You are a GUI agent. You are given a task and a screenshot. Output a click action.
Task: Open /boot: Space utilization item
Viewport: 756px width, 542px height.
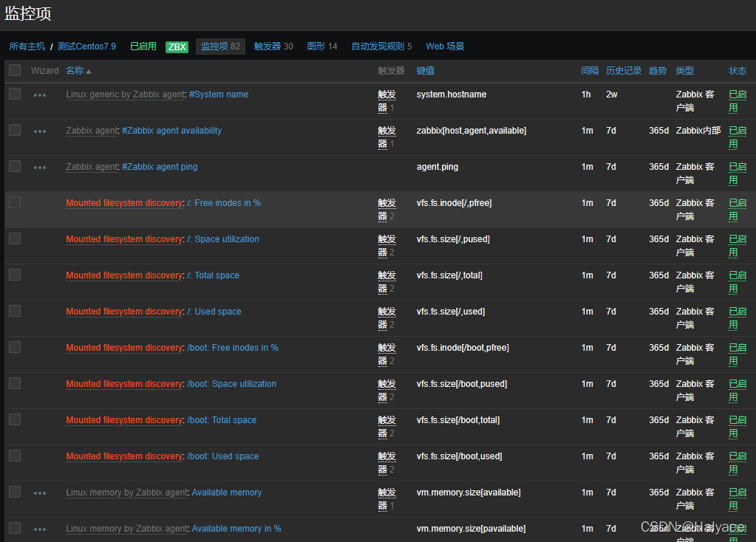(x=231, y=383)
